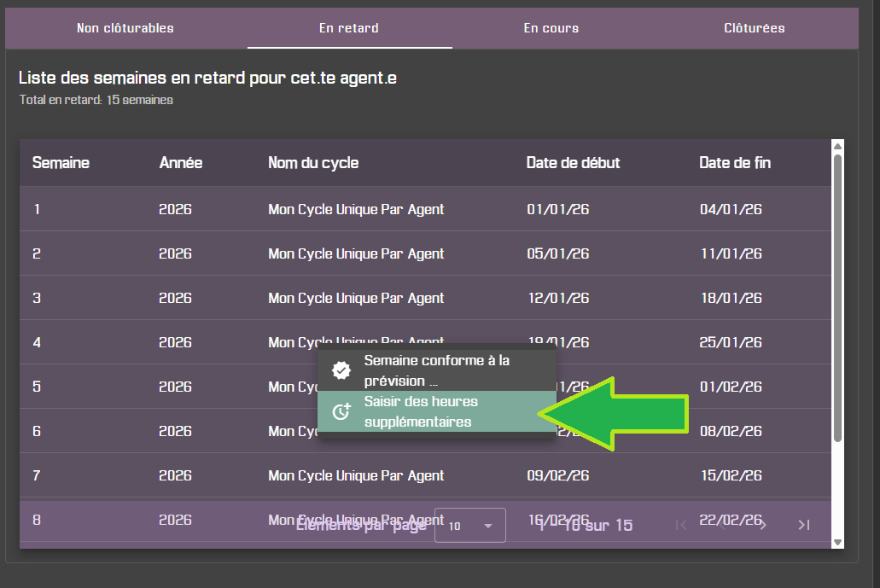Click the Année column header

tap(181, 163)
